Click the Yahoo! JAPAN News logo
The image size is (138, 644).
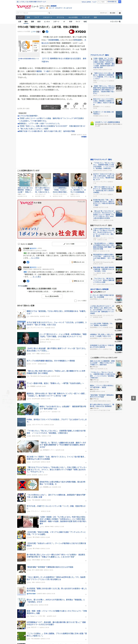coord(27,7)
